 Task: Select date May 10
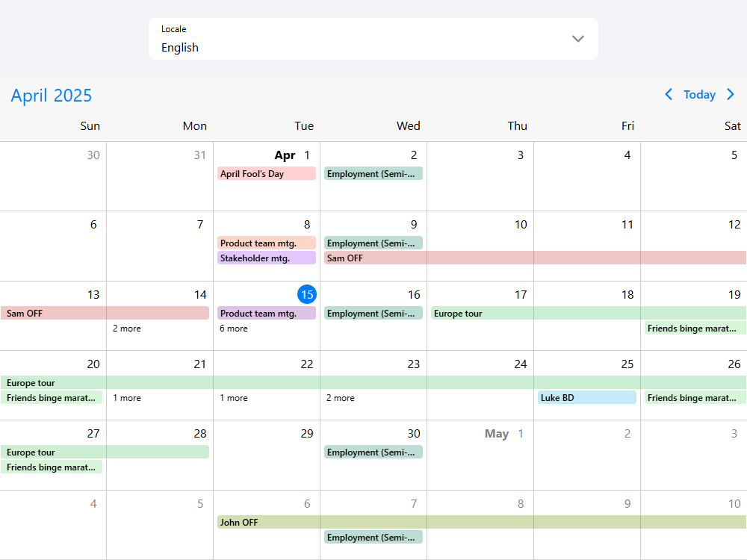click(x=734, y=504)
